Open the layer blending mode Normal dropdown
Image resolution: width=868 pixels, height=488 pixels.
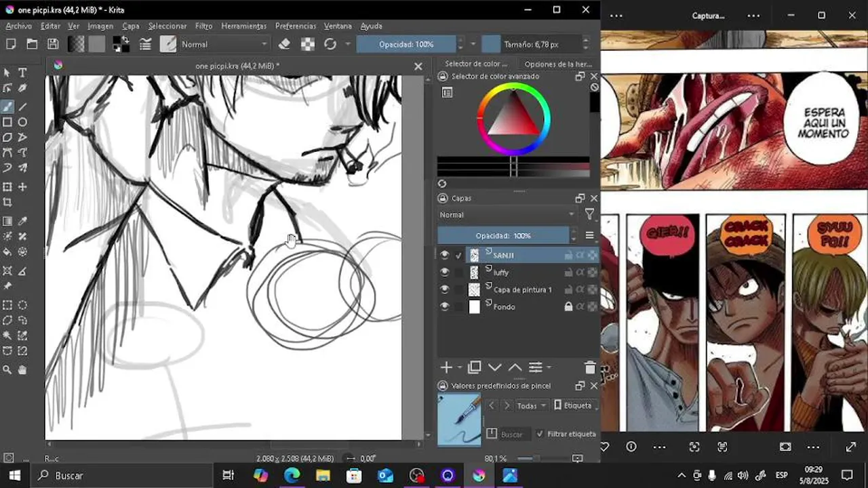(x=505, y=215)
